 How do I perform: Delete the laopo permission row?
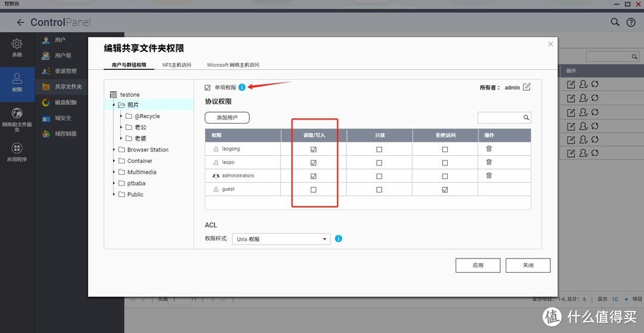pos(489,162)
